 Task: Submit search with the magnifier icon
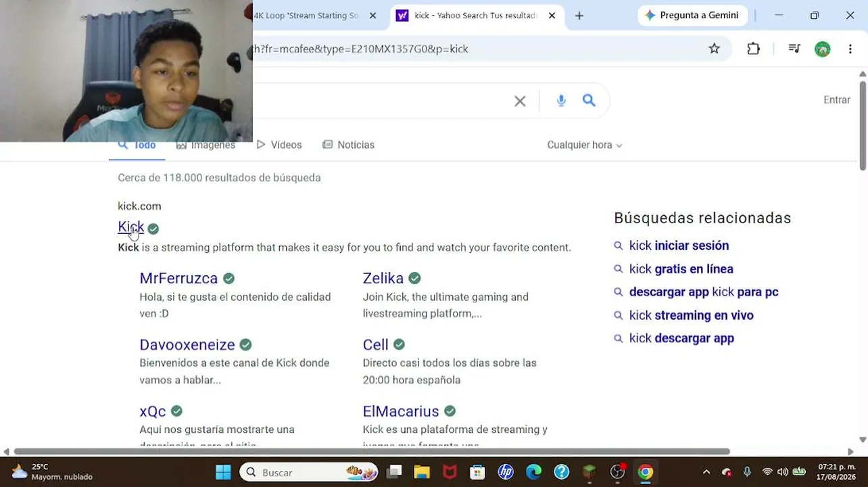pyautogui.click(x=589, y=100)
